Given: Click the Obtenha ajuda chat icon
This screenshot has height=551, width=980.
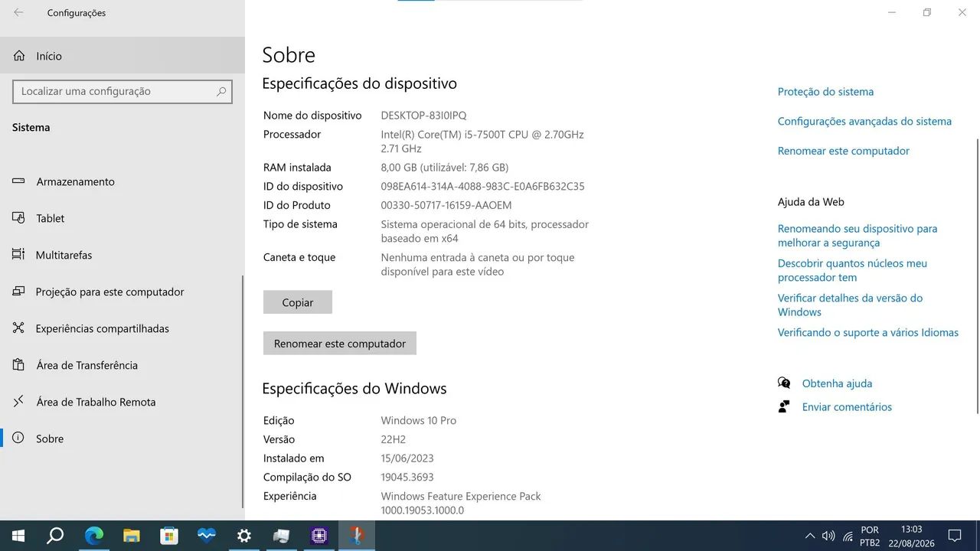Looking at the screenshot, I should (x=784, y=383).
